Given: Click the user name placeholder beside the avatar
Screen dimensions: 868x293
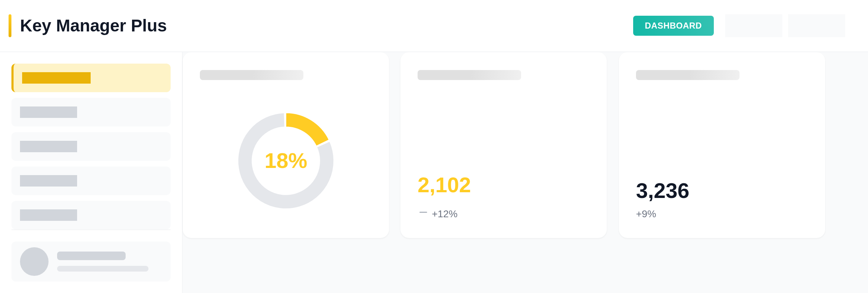Looking at the screenshot, I should pos(91,256).
